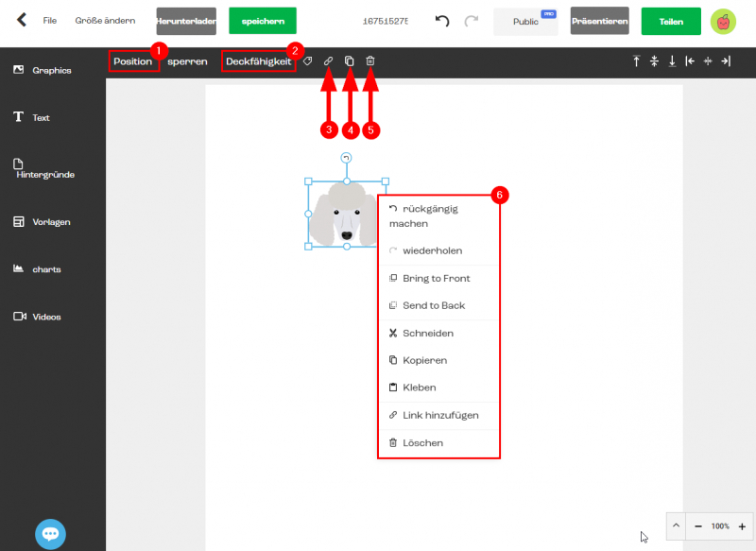
Task: Open the Public visibility dropdown
Action: (525, 22)
